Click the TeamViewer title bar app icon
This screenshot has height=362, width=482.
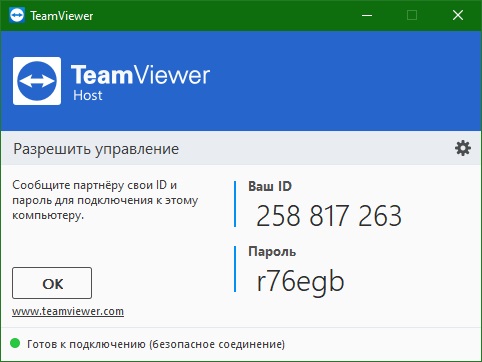click(17, 15)
